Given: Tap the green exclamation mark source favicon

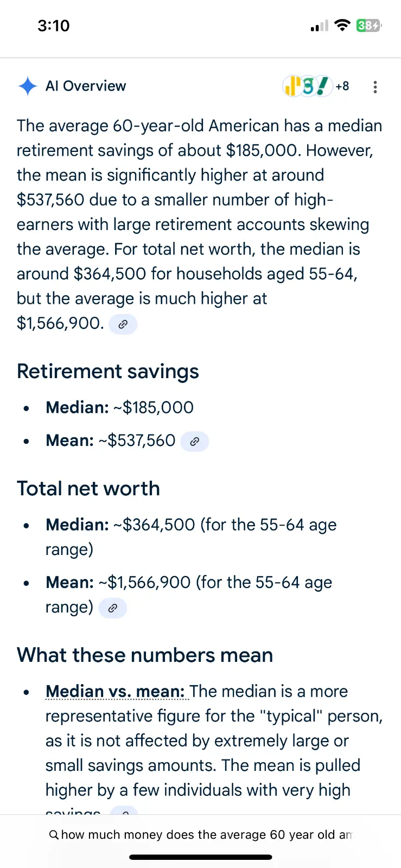Looking at the screenshot, I should point(324,86).
